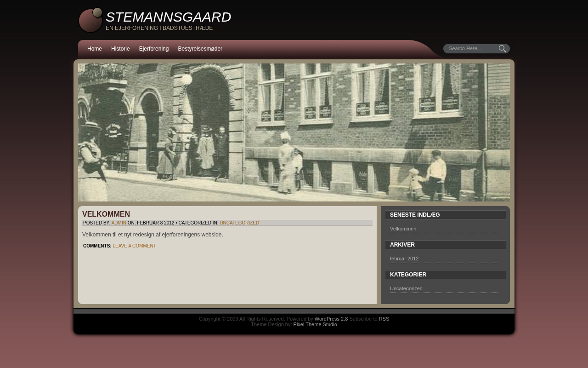Click the tagline En Ejerforening i Badstuestræde
588x368 pixels.
click(159, 28)
